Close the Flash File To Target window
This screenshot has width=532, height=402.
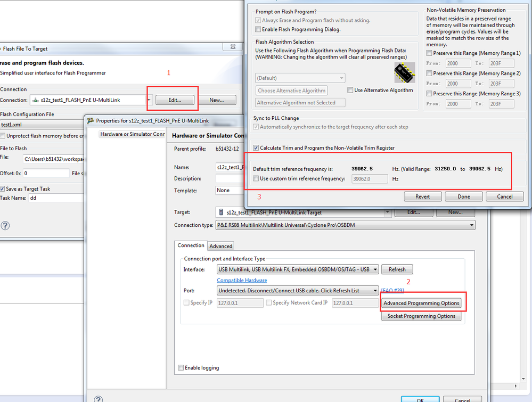click(x=233, y=47)
